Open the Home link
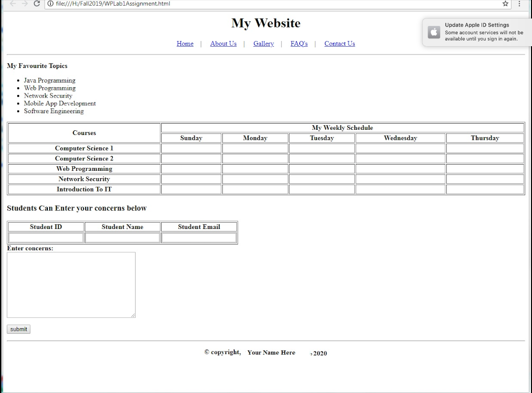This screenshot has width=532, height=393. 185,44
